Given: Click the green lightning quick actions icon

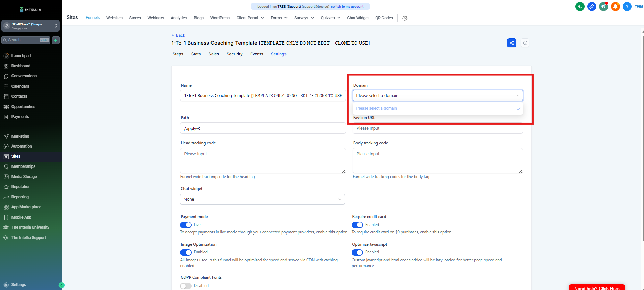Looking at the screenshot, I should pyautogui.click(x=56, y=40).
